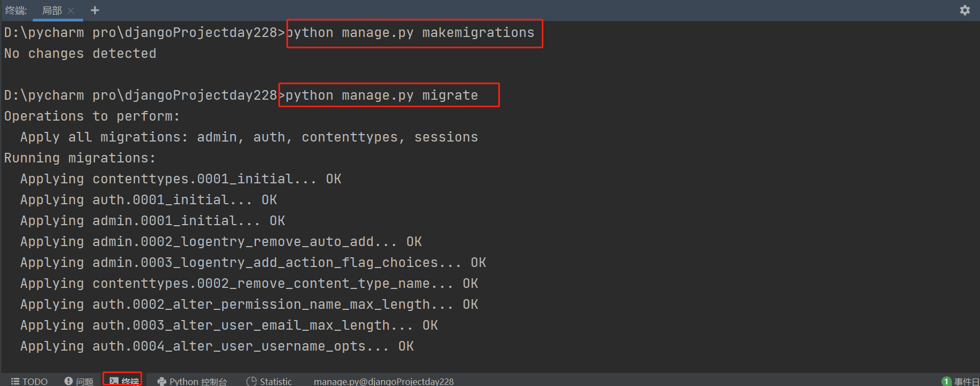Screen dimensions: 980x386
Task: Open terminal settings gear icon
Action: pyautogui.click(x=964, y=10)
